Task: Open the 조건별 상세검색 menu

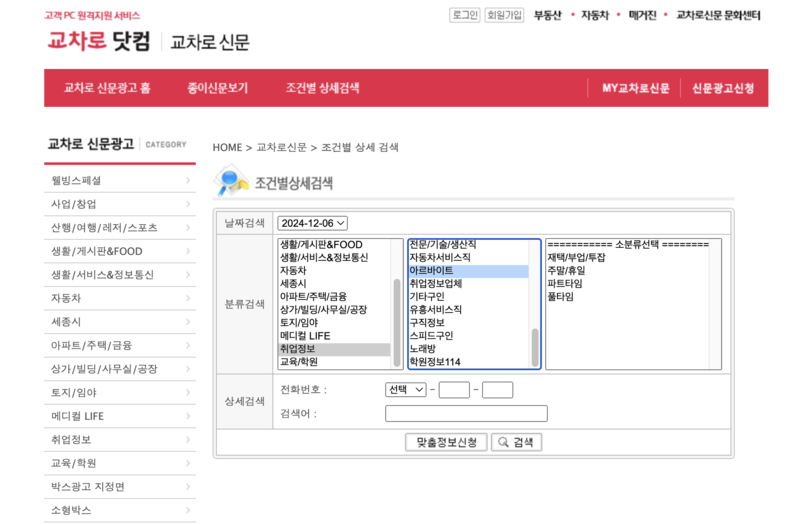Action: tap(322, 88)
